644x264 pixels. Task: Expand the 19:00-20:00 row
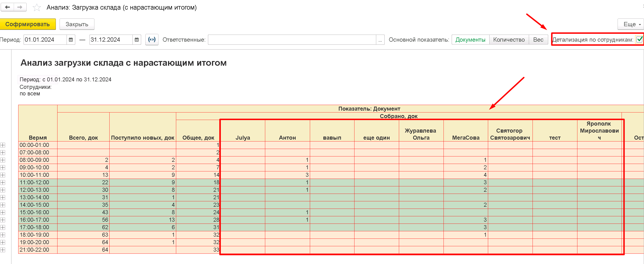pos(3,242)
